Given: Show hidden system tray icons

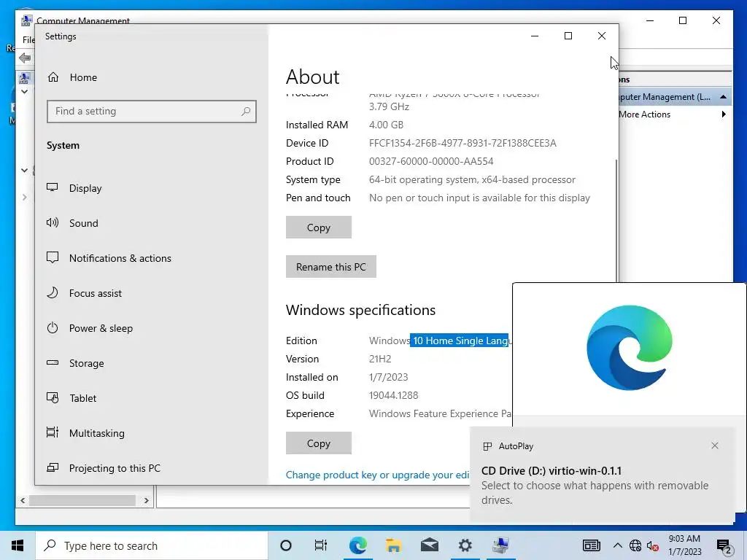Looking at the screenshot, I should click(617, 545).
